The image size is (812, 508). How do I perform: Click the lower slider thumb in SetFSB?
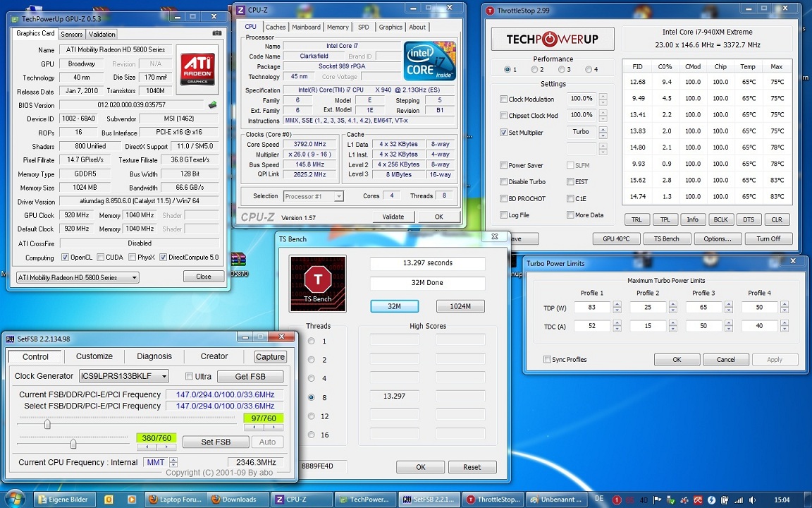pyautogui.click(x=73, y=444)
